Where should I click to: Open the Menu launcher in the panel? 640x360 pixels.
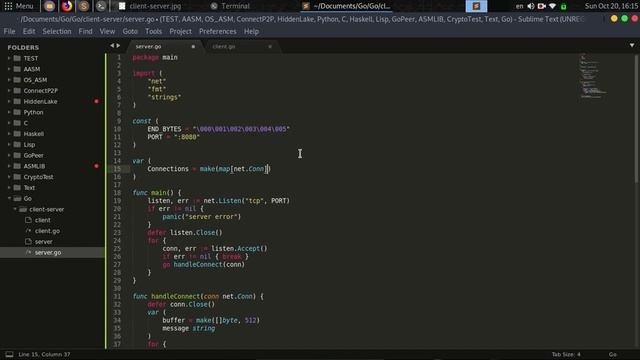(19, 6)
